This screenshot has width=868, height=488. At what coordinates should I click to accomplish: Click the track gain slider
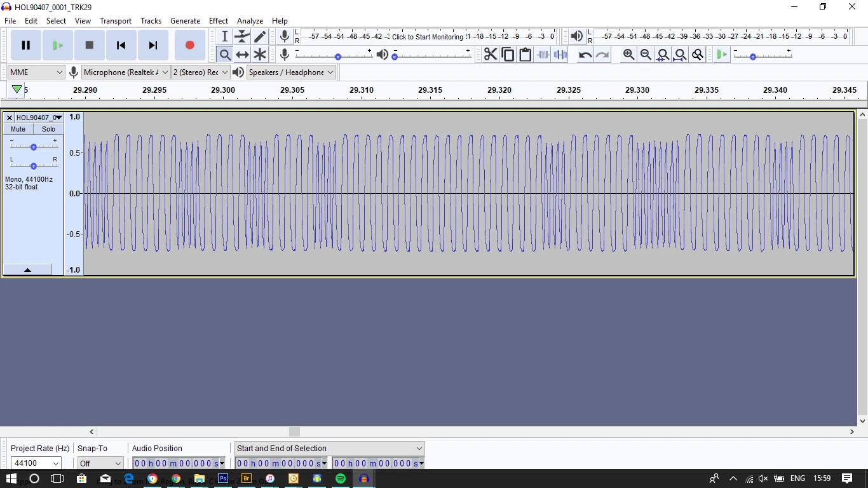[34, 147]
